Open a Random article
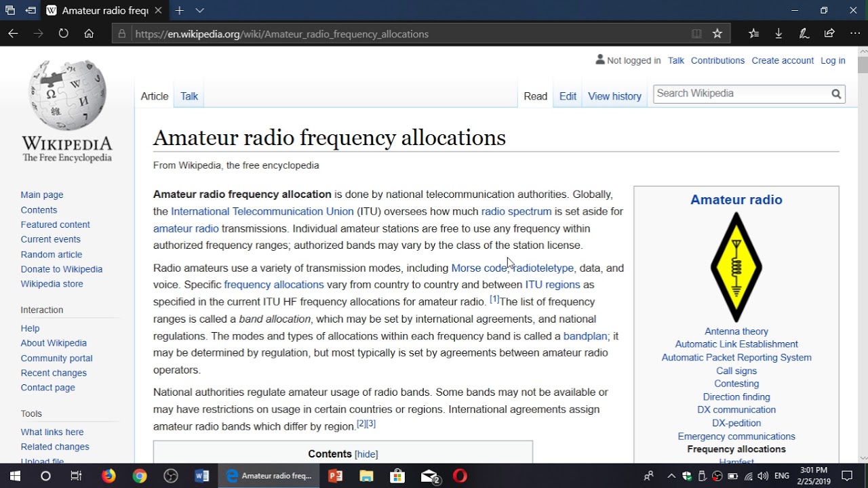The height and width of the screenshot is (488, 868). click(52, 254)
